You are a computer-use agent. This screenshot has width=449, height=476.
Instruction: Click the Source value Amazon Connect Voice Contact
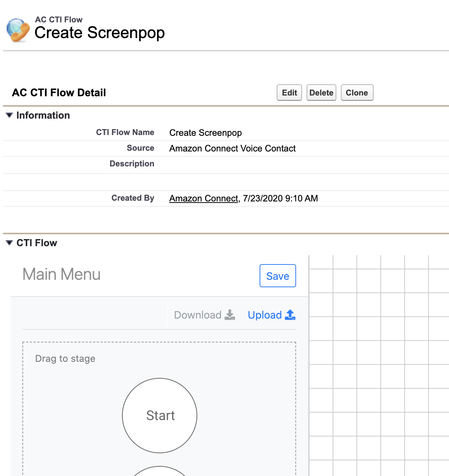click(x=232, y=148)
